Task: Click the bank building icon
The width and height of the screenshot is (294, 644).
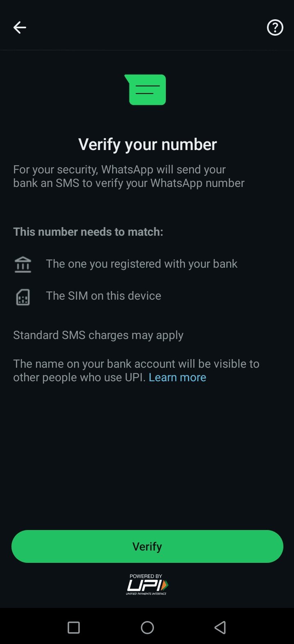Action: tap(23, 264)
